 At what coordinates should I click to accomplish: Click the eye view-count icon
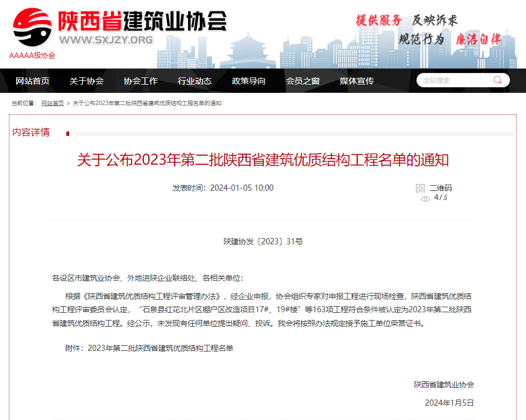click(x=425, y=199)
